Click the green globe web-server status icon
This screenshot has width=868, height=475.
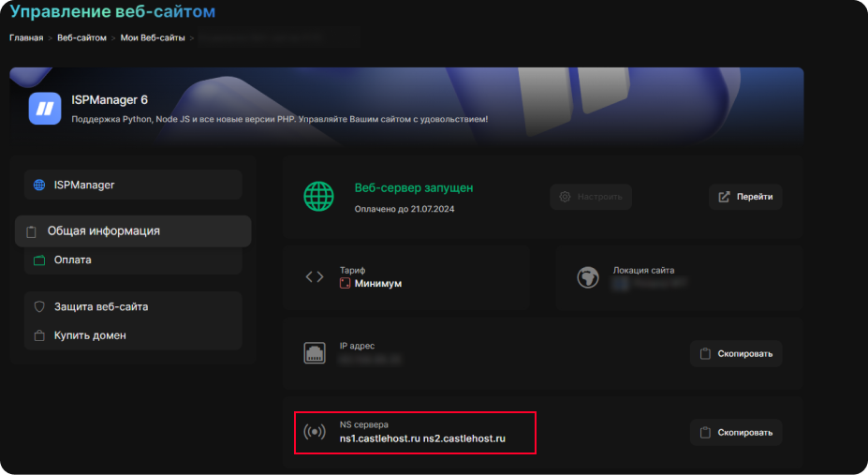pos(318,197)
